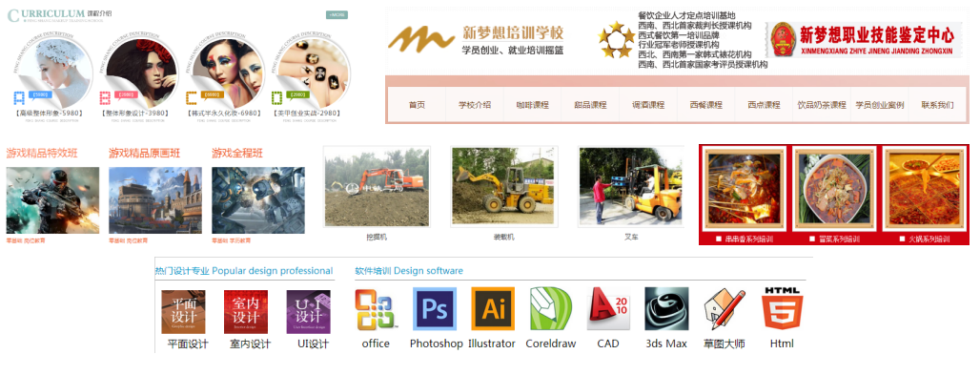The width and height of the screenshot is (980, 375).
Task: Click the green letter D course icon
Action: (x=276, y=97)
